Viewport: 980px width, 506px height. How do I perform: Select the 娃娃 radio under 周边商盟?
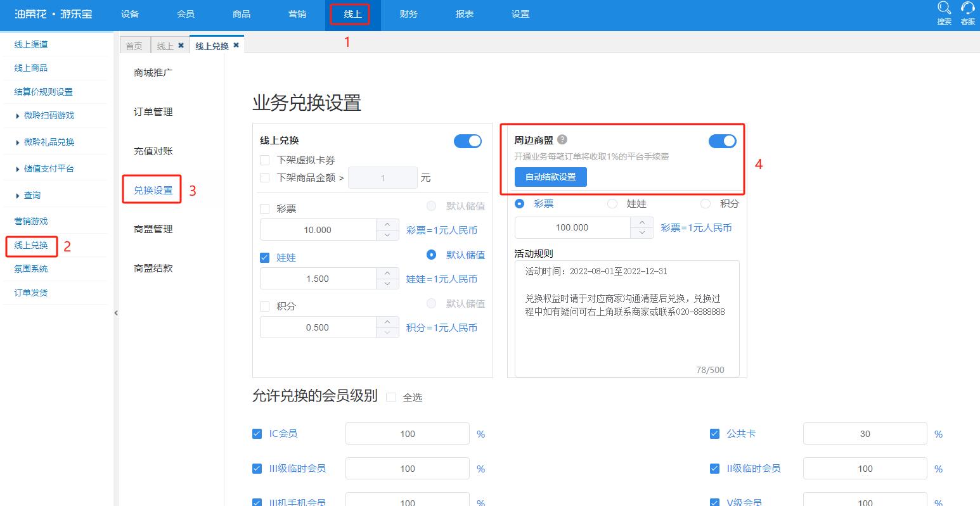(612, 203)
